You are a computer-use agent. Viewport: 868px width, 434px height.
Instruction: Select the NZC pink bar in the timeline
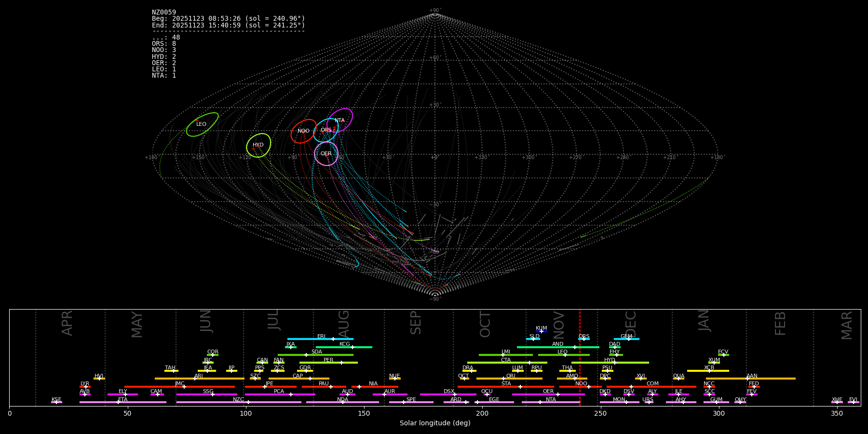point(238,402)
